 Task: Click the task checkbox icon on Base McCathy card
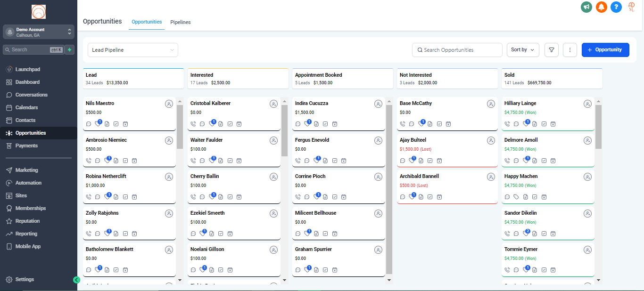[439, 124]
